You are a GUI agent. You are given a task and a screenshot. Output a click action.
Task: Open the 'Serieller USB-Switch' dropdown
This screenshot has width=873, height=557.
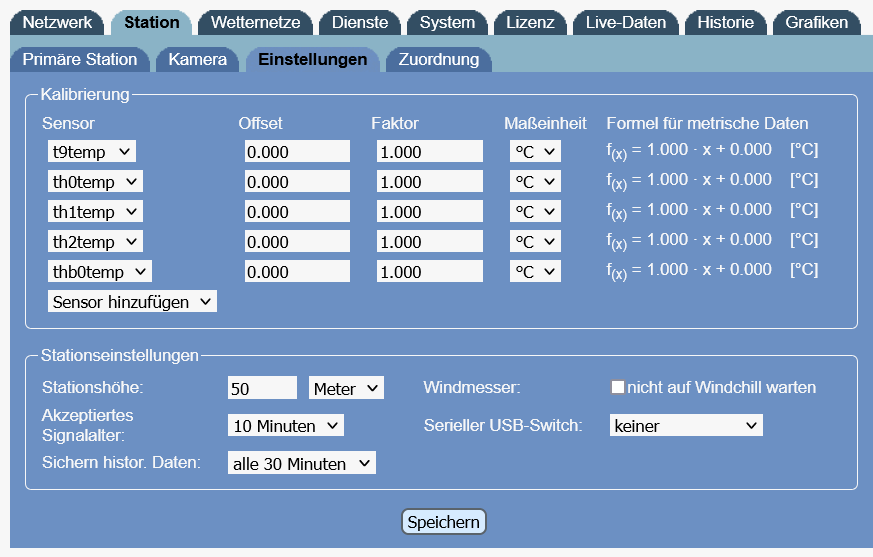[x=686, y=426]
